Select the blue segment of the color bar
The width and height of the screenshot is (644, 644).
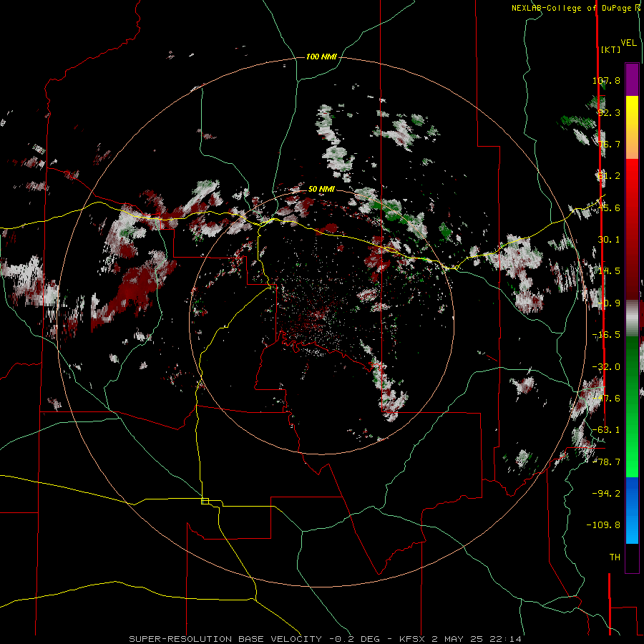632,510
